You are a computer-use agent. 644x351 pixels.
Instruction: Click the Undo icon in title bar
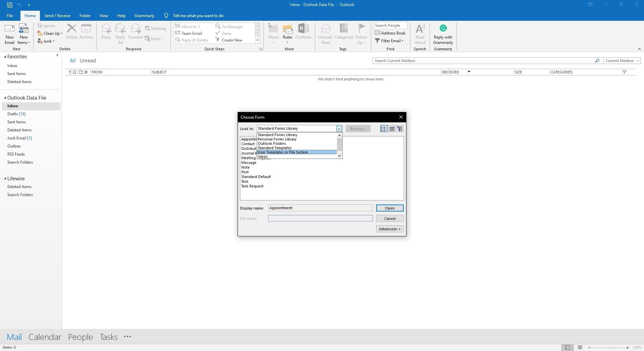pyautogui.click(x=19, y=5)
